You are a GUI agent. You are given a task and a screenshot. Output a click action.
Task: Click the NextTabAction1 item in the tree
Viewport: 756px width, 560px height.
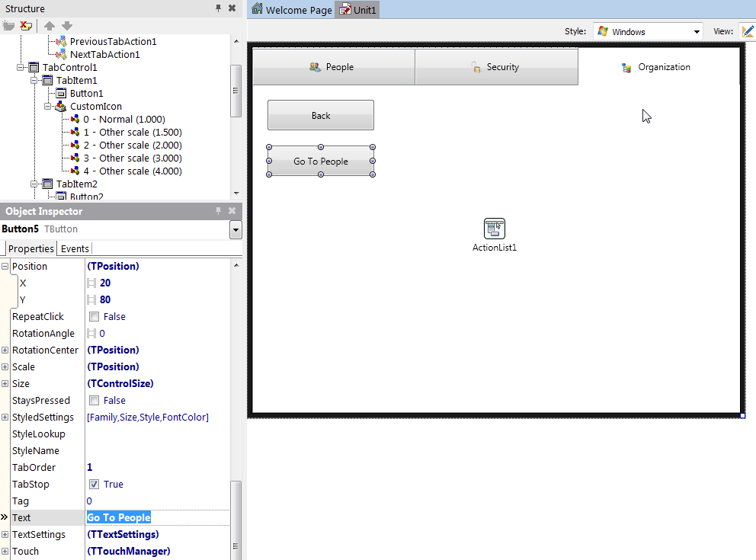pos(104,55)
